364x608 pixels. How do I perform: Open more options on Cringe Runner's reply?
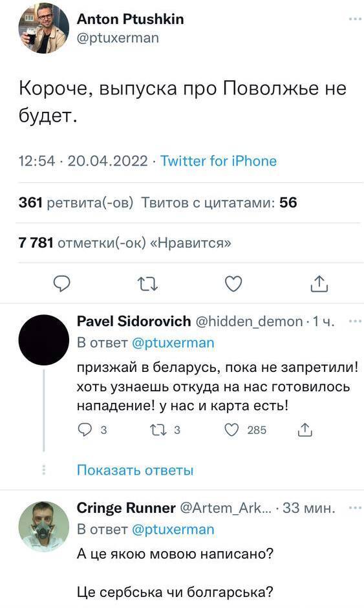355,508
